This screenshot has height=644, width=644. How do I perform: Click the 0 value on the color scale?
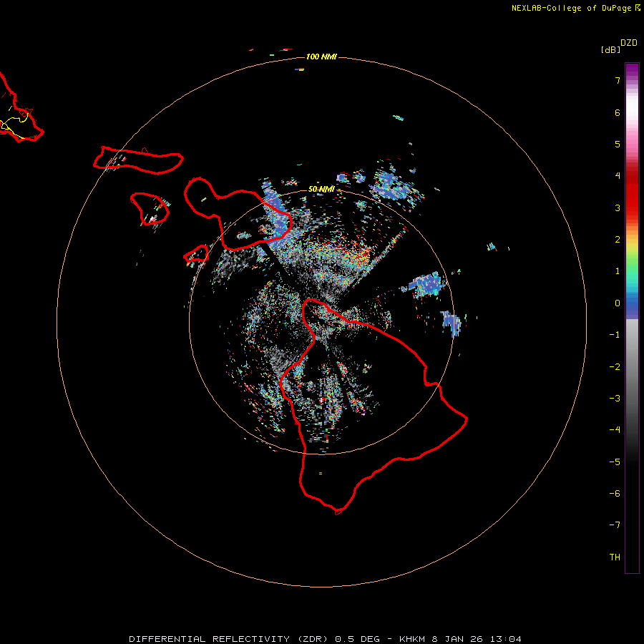click(618, 303)
